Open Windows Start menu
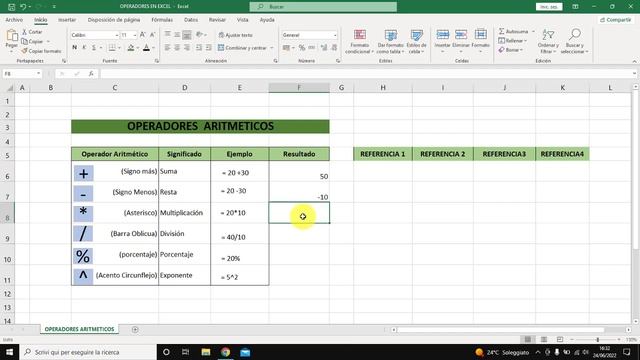Screen dimensions: 640x360 coord(9,352)
